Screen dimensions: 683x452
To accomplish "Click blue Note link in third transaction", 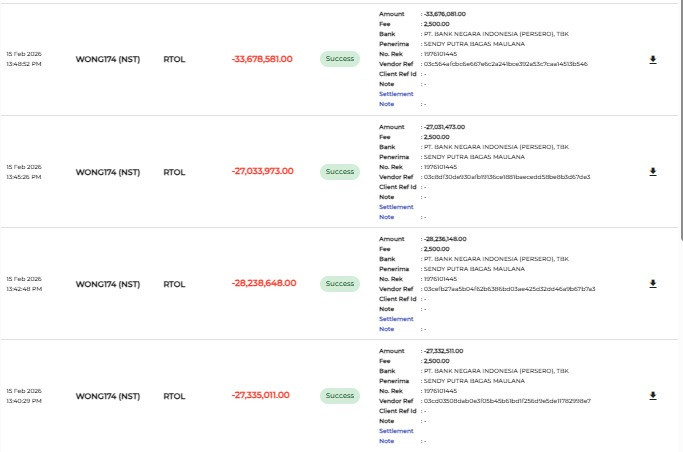I will click(x=386, y=329).
